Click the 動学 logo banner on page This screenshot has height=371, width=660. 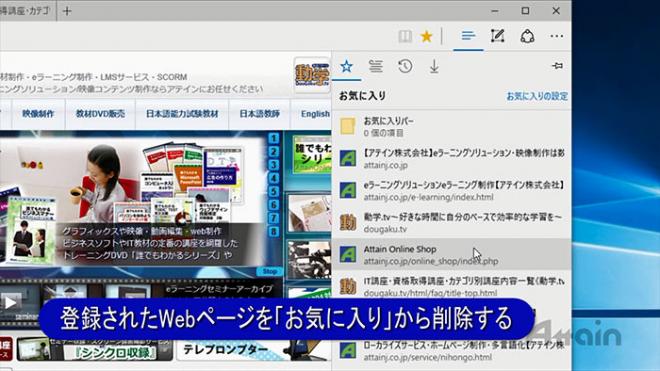312,75
